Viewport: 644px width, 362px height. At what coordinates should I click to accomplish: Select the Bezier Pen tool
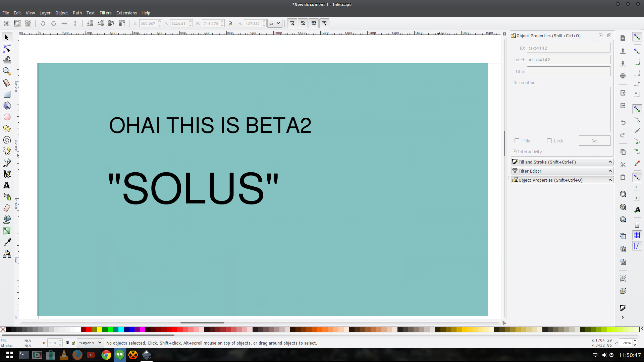(7, 163)
